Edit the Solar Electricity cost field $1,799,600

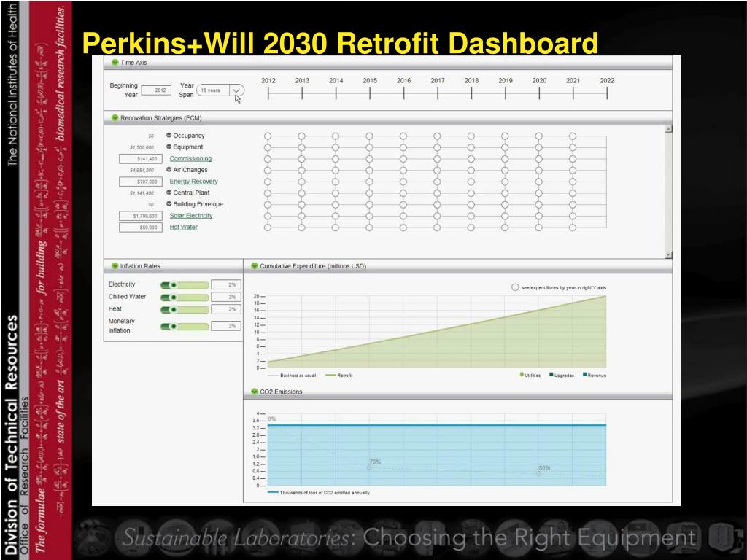coord(141,216)
